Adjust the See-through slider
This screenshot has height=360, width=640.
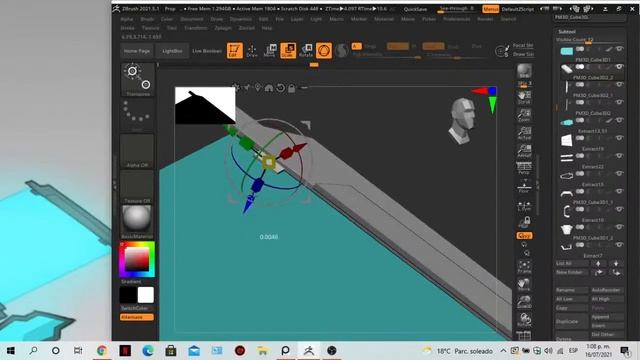(456, 9)
